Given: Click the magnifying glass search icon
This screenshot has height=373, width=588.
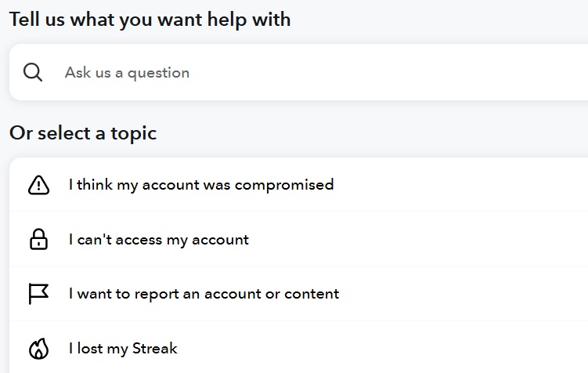Looking at the screenshot, I should point(32,72).
